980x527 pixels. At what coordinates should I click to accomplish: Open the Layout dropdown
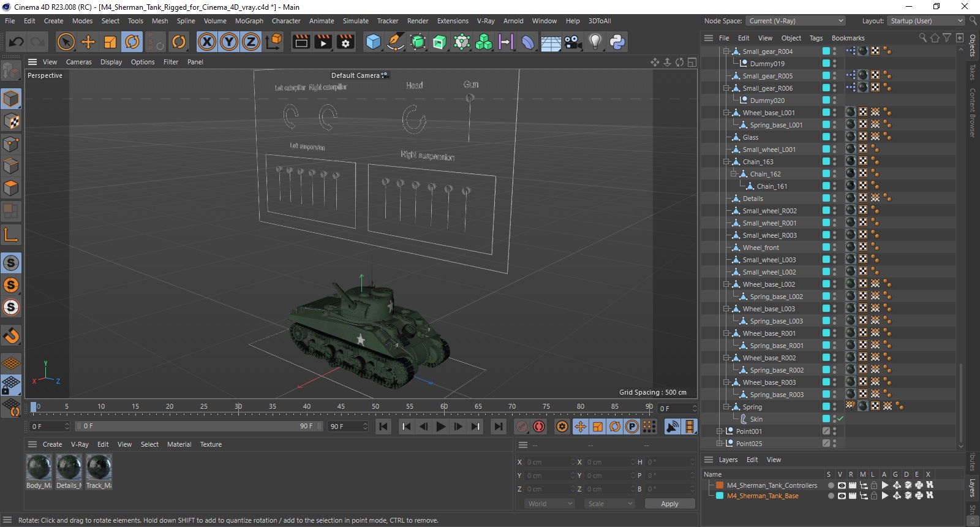(x=925, y=21)
